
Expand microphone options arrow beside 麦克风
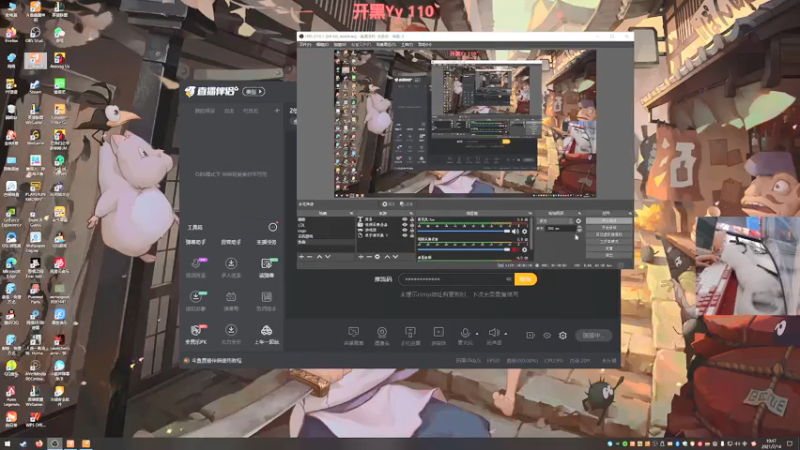[x=477, y=334]
